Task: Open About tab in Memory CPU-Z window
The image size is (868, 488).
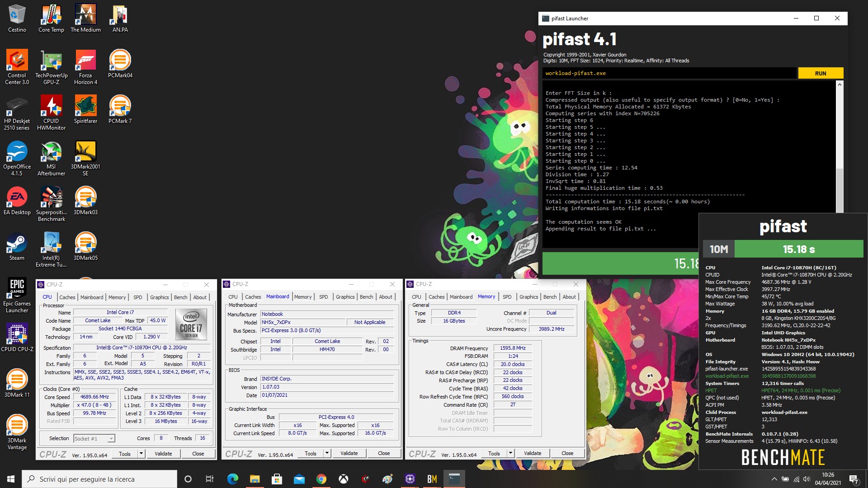Action: [x=569, y=297]
